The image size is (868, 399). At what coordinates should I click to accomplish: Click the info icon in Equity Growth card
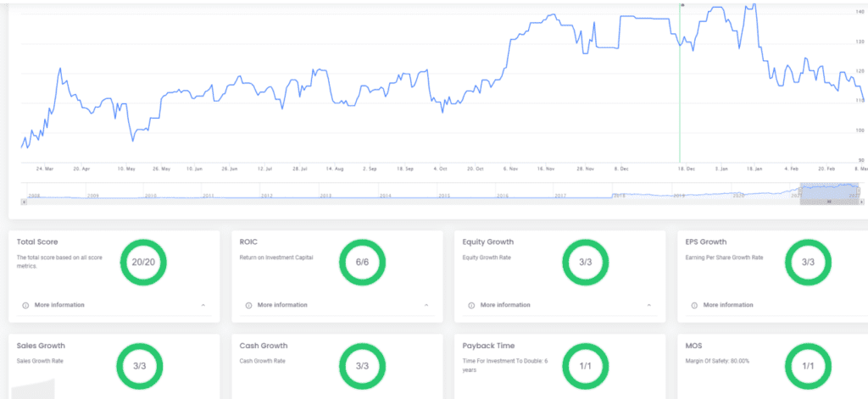tap(470, 305)
